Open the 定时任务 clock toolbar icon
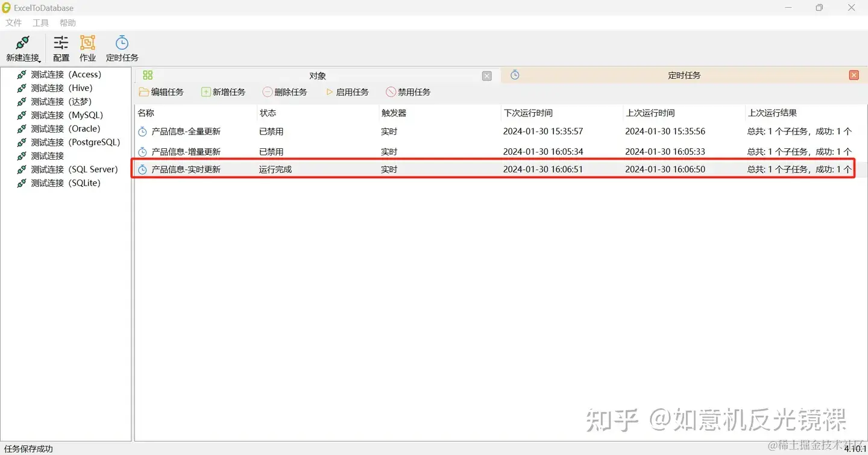Viewport: 868px width, 455px height. coord(122,48)
